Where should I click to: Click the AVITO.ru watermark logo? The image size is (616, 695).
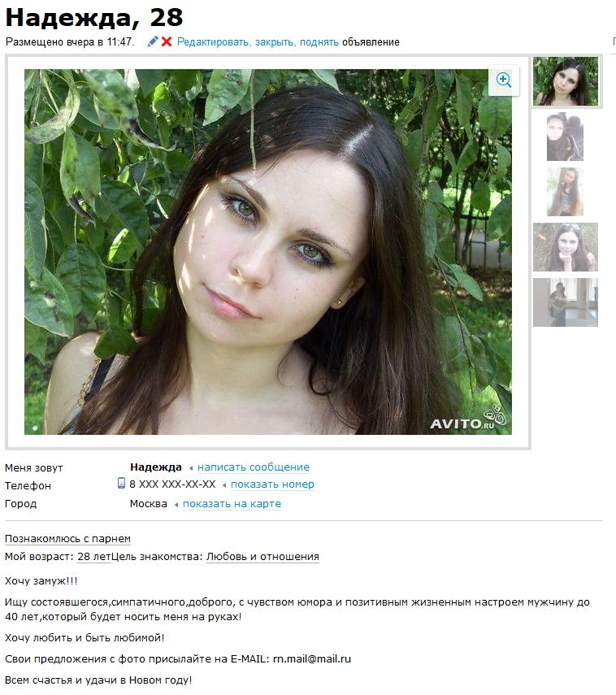tap(468, 419)
